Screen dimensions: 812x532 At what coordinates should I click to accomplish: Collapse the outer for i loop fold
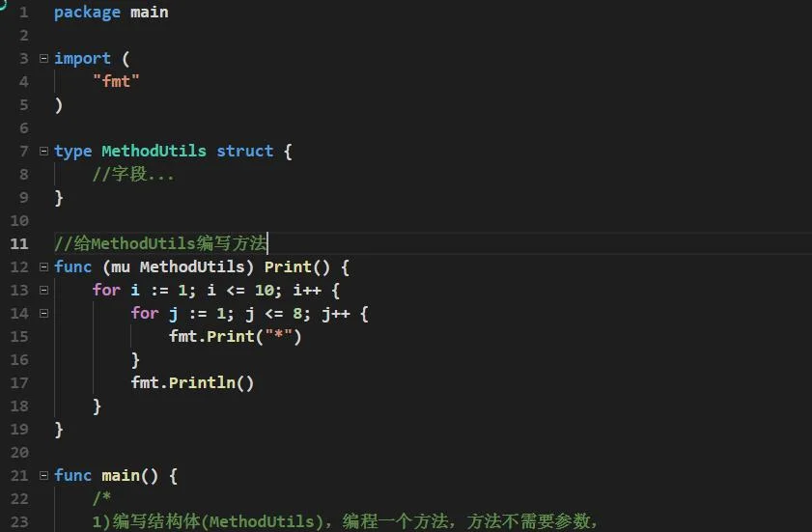44,290
